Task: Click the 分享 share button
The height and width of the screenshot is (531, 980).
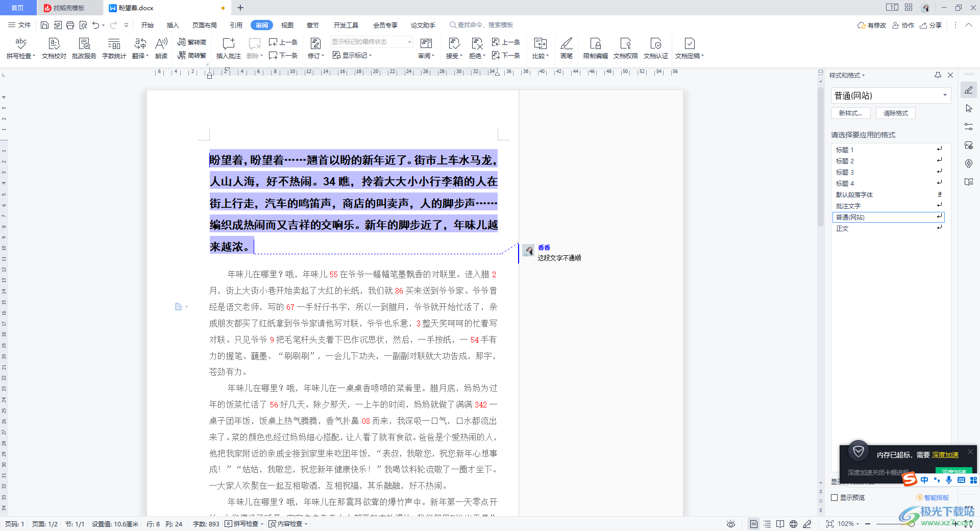Action: pyautogui.click(x=931, y=25)
